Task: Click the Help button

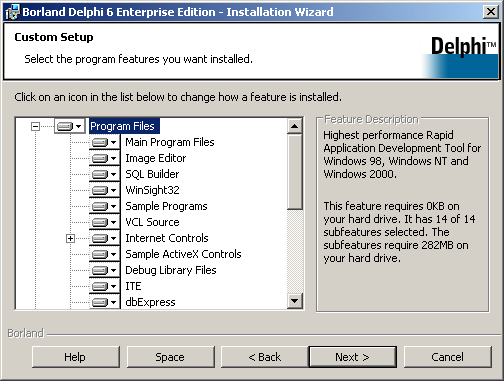Action: (76, 357)
